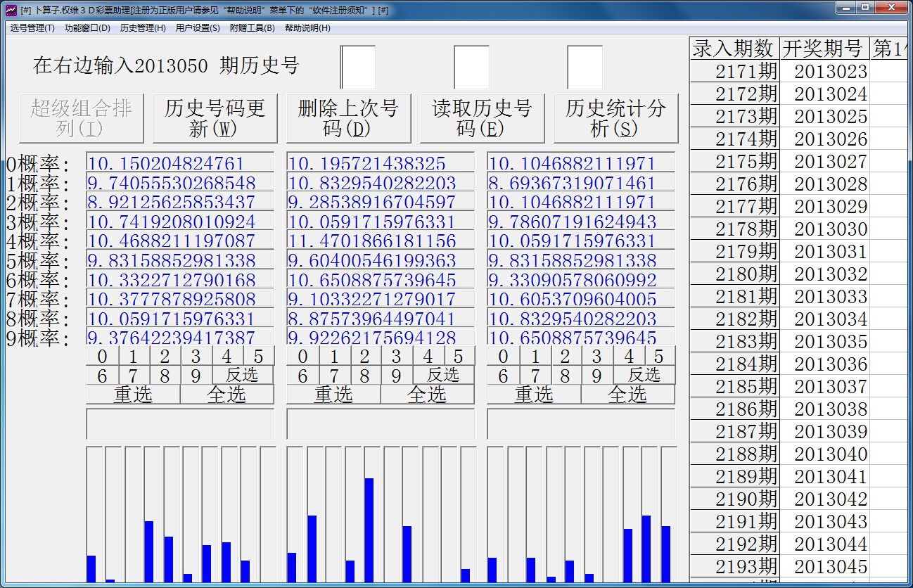913x588 pixels.
Task: Open the 选号管理(T) menu
Action: point(32,28)
